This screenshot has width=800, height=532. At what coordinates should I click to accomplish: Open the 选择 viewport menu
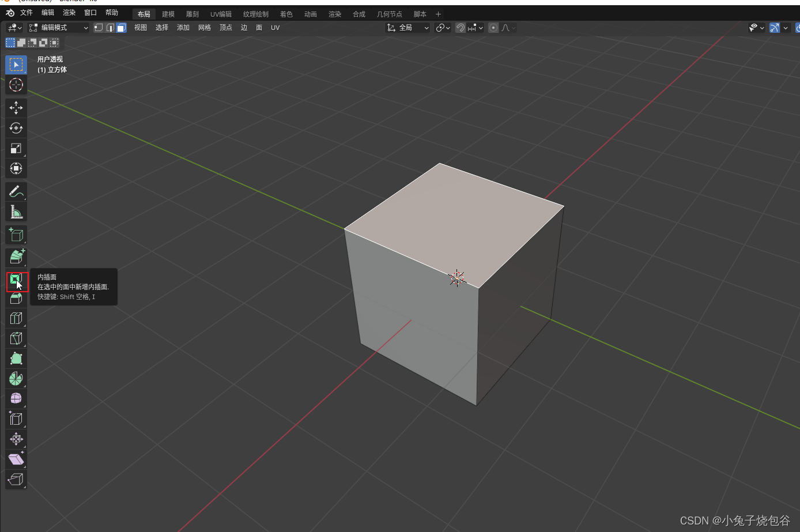(162, 28)
